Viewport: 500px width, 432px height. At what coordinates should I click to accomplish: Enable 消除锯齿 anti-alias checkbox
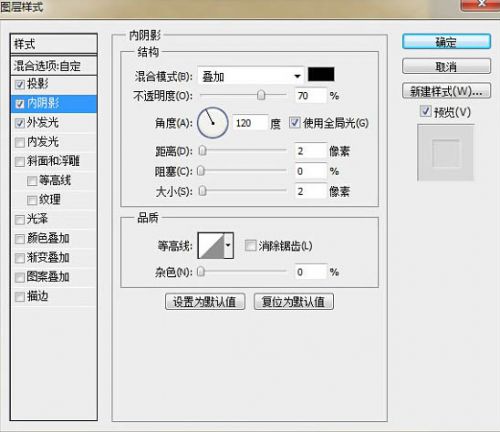coord(250,246)
